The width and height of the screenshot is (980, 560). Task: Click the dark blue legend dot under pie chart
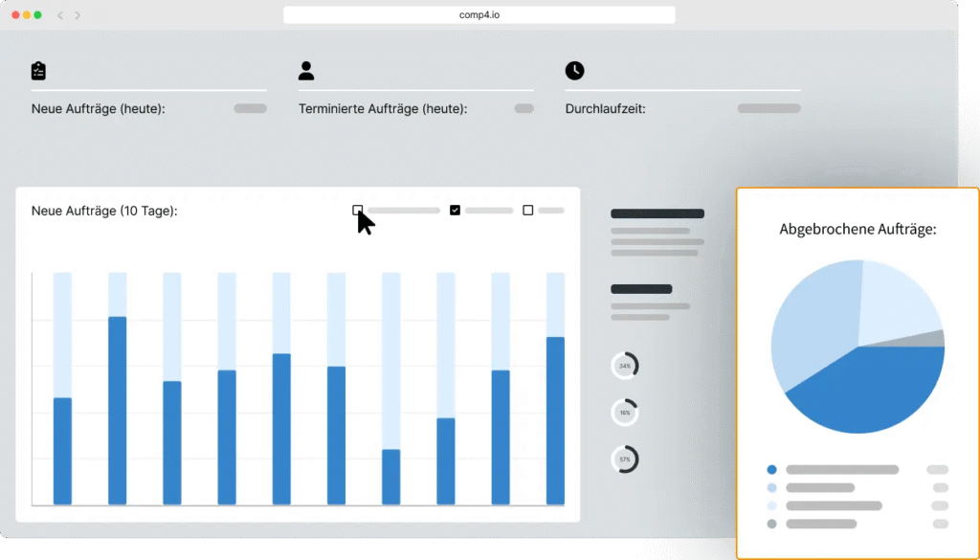(772, 470)
